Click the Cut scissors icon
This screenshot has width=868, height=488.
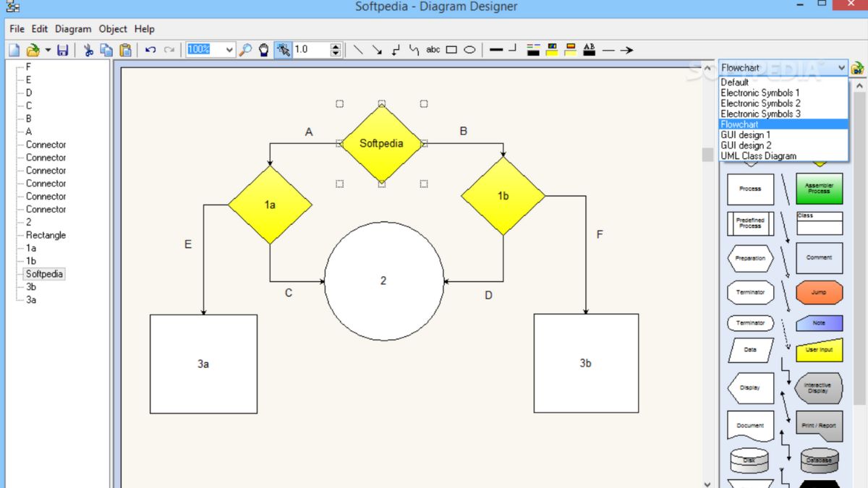point(88,50)
